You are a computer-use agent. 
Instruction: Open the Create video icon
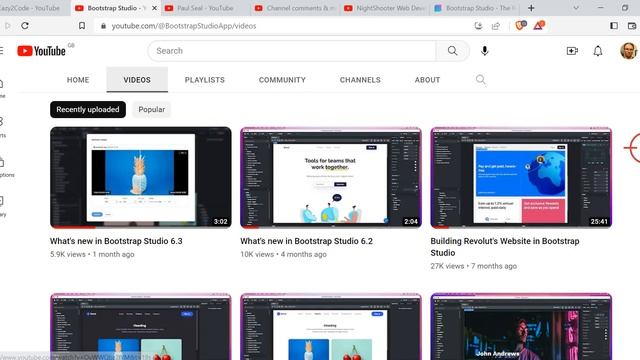(x=572, y=51)
